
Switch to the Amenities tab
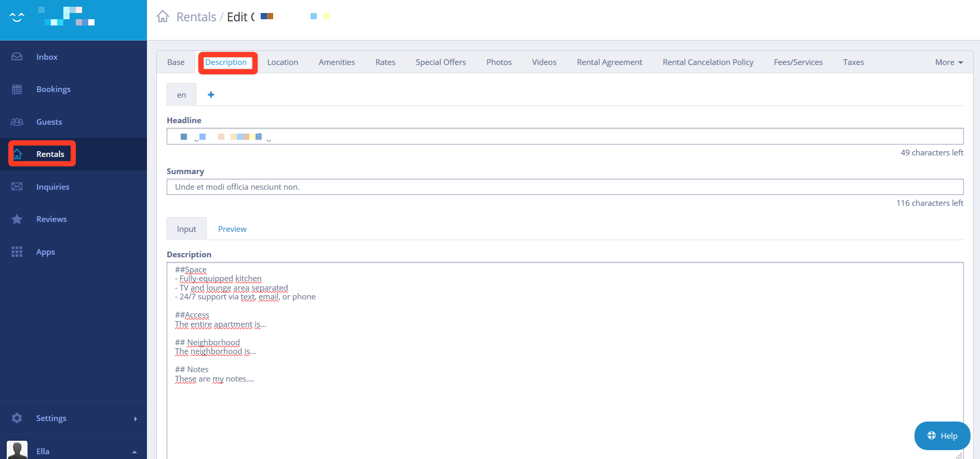click(x=337, y=62)
